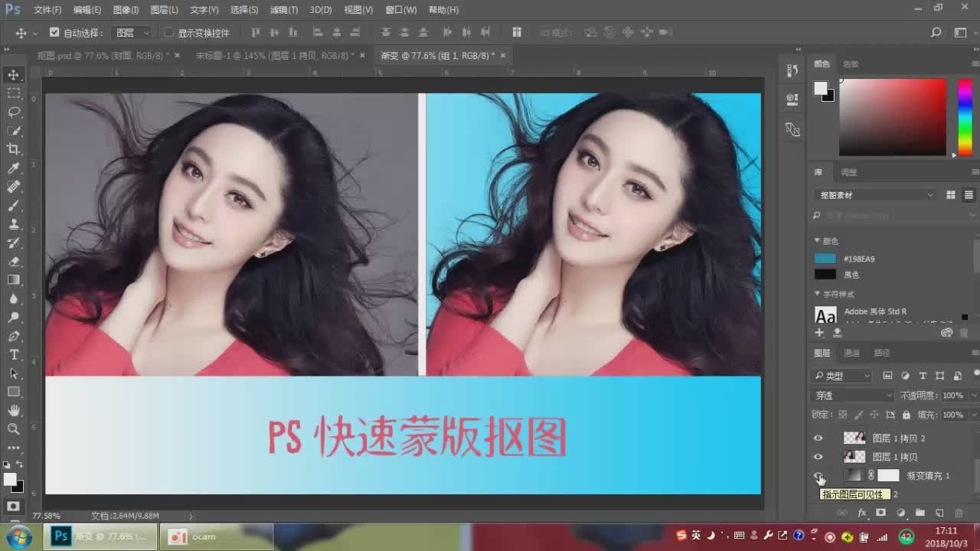Add a layer mask via panel icon
980x551 pixels.
(x=881, y=513)
